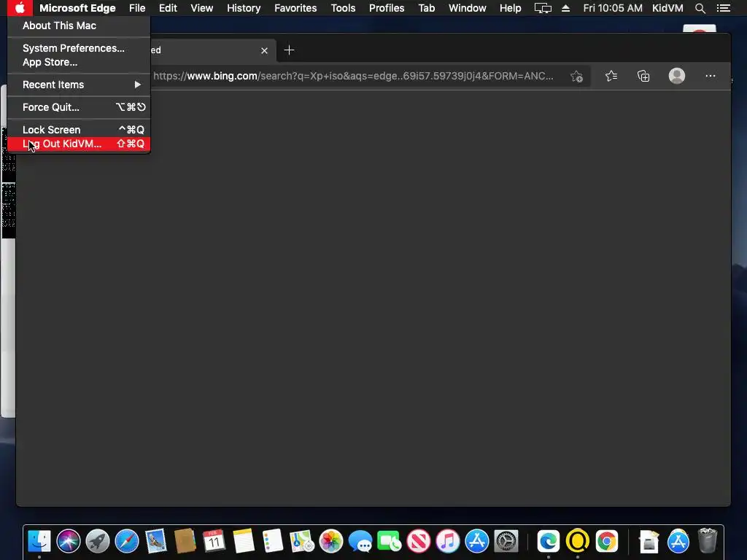Viewport: 747px width, 560px height.
Task: Open the Microsoft Edge app menu
Action: click(77, 8)
